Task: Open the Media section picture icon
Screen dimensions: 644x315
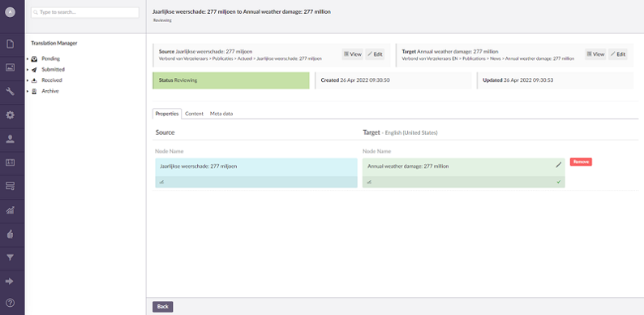Action: (11, 67)
